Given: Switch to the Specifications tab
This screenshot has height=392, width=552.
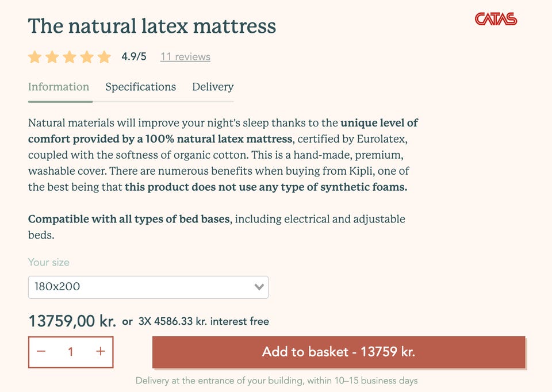Looking at the screenshot, I should point(140,87).
